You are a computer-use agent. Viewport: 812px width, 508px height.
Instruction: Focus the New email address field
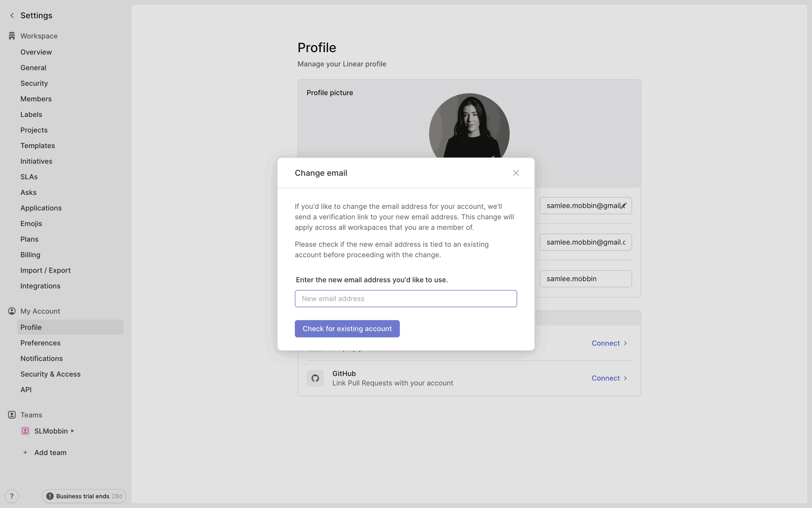pos(406,298)
